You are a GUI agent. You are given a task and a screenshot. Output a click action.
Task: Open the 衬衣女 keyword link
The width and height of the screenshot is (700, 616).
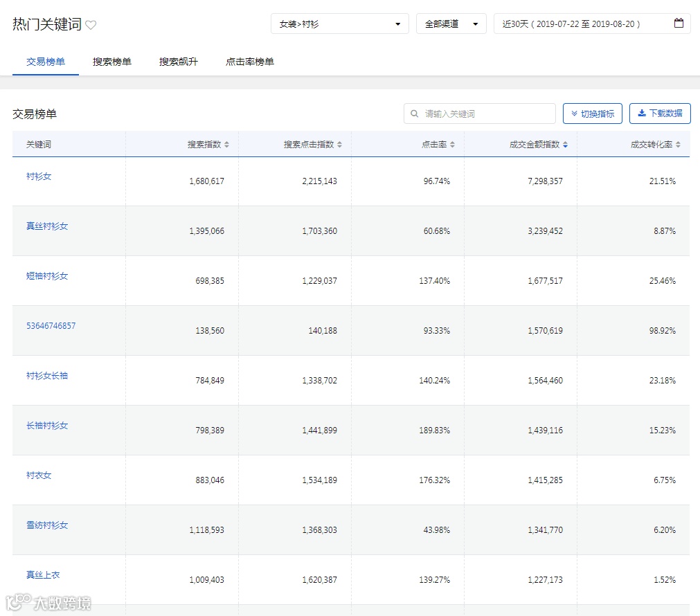[38, 475]
